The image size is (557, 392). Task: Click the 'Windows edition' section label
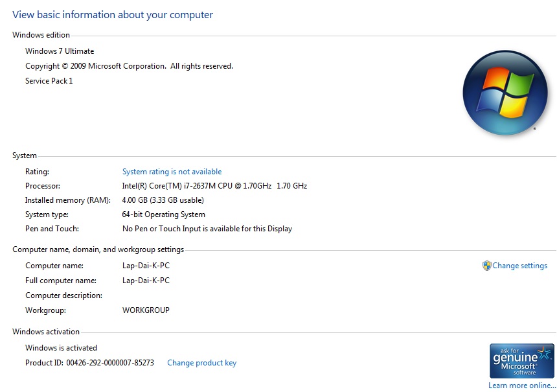[x=41, y=35]
